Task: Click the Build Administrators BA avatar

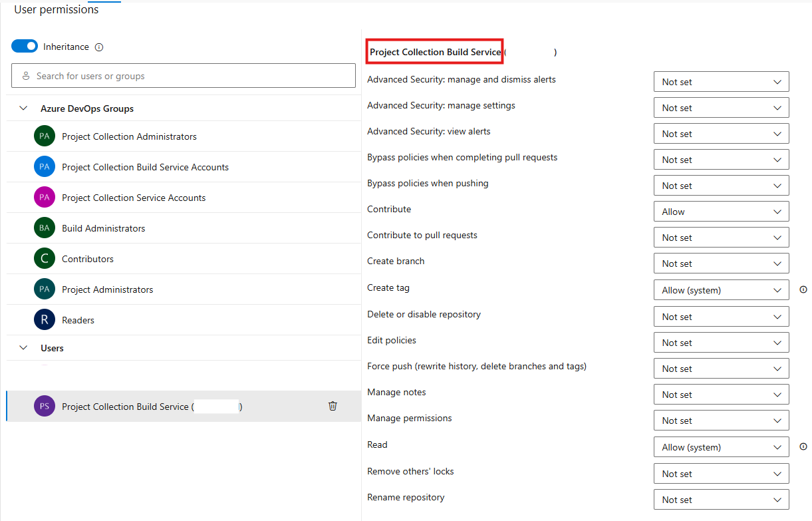Action: 45,228
